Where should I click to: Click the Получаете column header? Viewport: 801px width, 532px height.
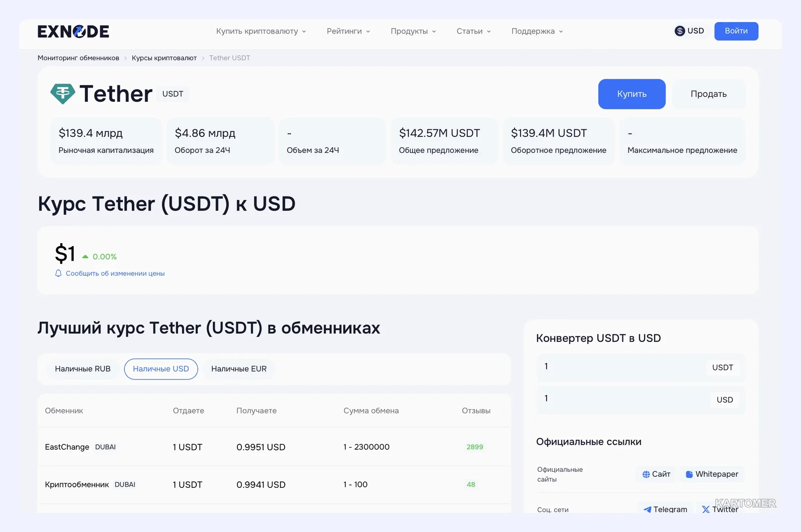click(256, 411)
